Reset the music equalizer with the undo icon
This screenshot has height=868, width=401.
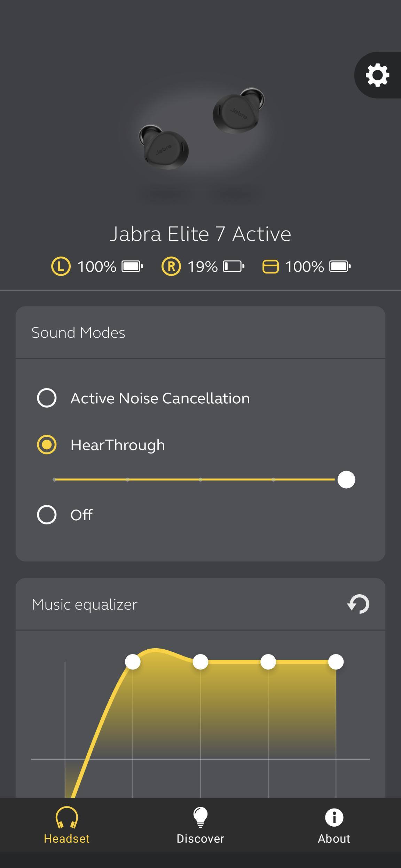pos(358,604)
